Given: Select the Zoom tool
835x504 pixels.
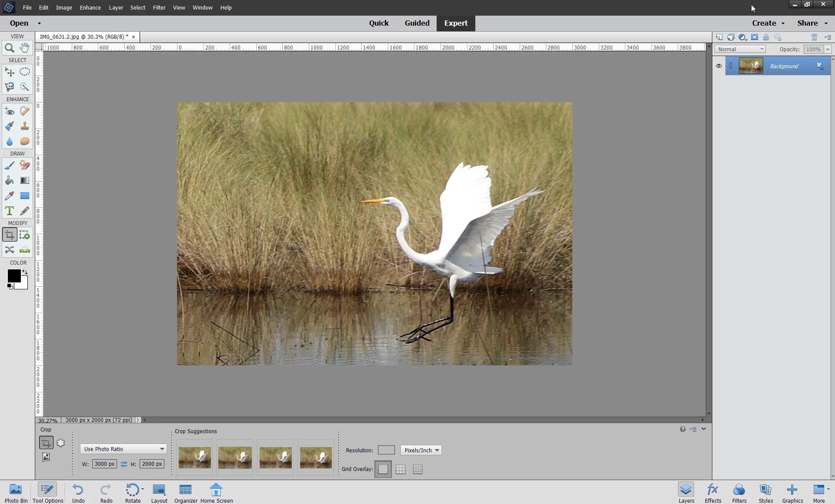Looking at the screenshot, I should click(x=10, y=48).
